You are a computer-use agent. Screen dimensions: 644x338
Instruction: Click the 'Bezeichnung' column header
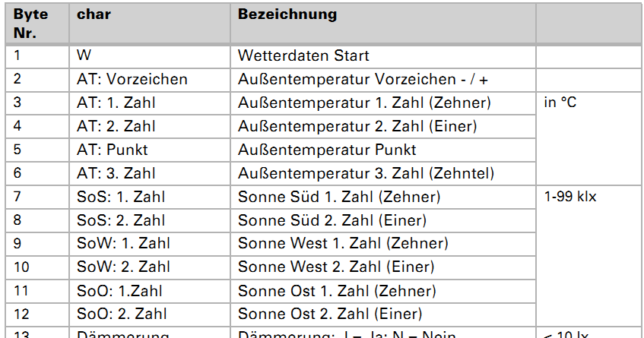[287, 15]
